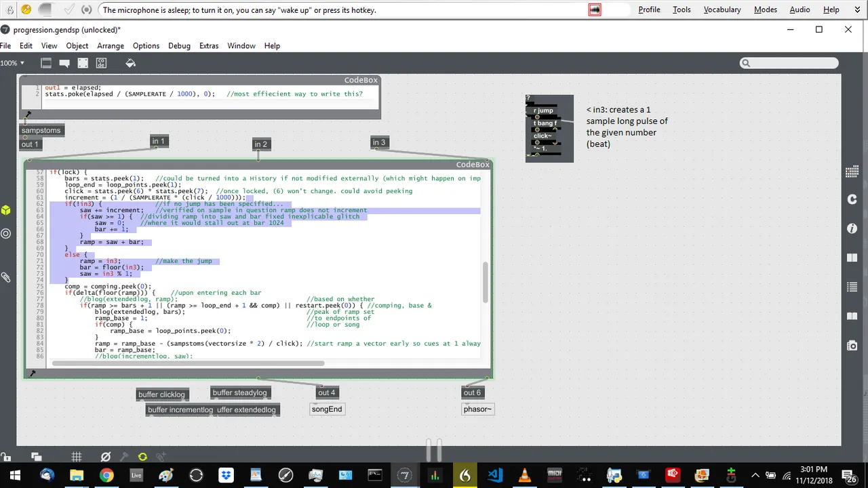Select the 'buffer steadylog' object
868x488 pixels.
coord(240,392)
